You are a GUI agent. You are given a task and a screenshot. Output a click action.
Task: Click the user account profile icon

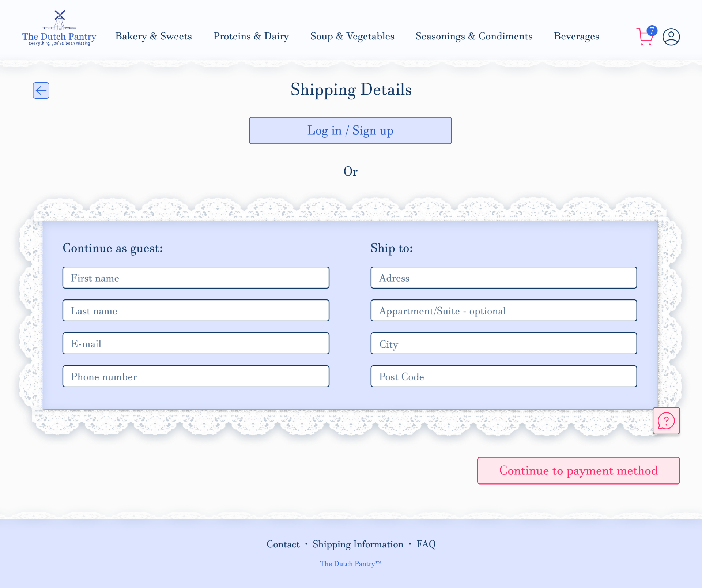(671, 37)
